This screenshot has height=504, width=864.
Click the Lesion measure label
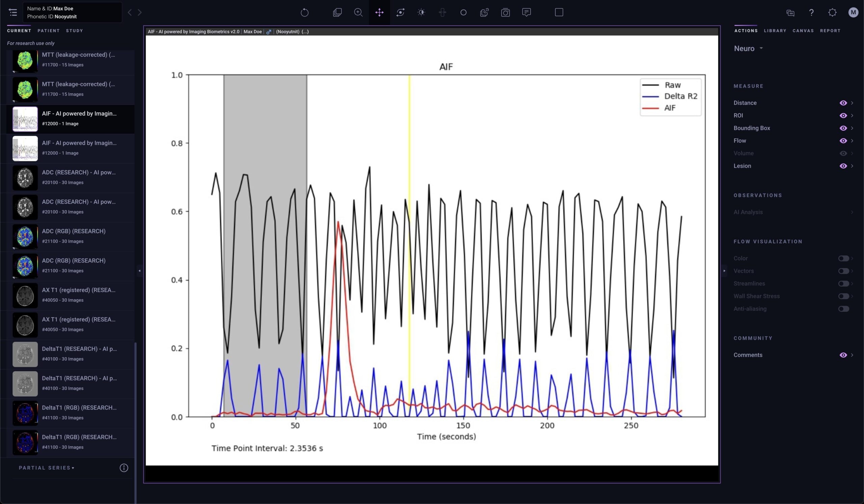coord(742,166)
